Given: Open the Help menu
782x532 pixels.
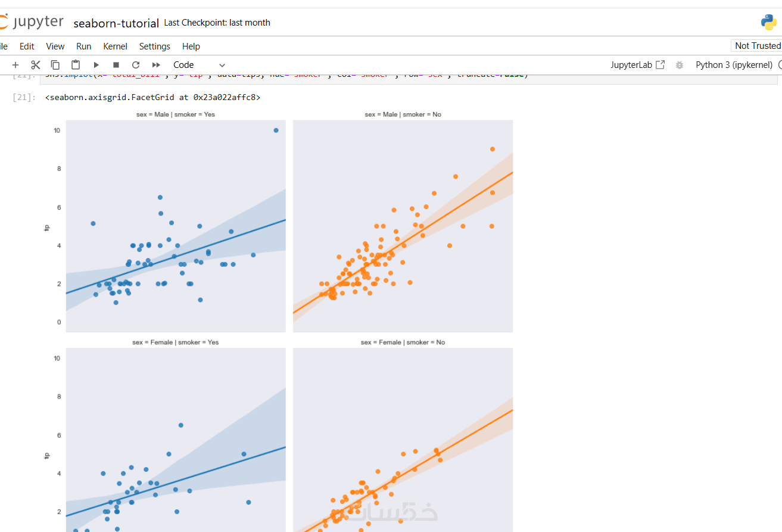Looking at the screenshot, I should [x=191, y=46].
